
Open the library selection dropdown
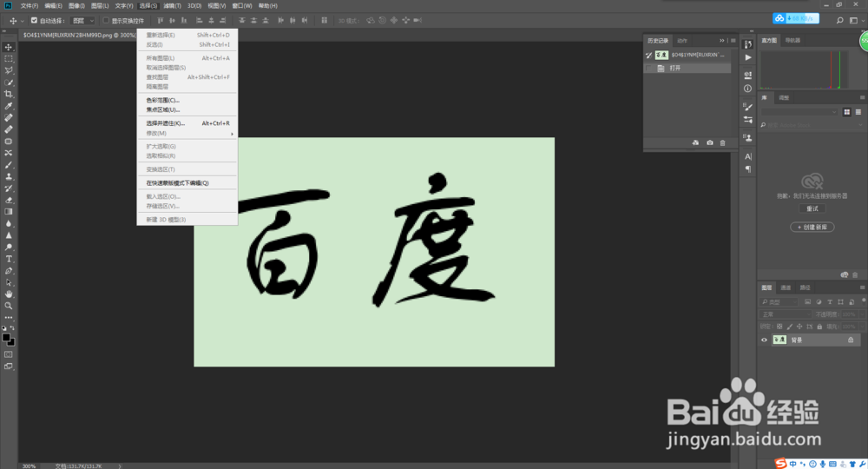799,112
